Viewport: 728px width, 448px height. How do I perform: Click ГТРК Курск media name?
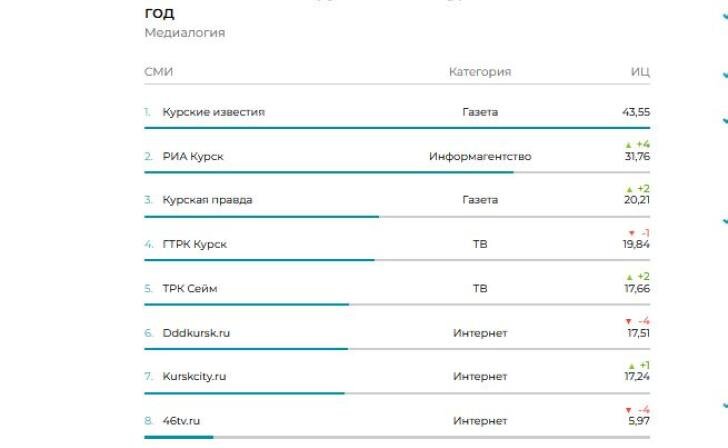pyautogui.click(x=195, y=244)
